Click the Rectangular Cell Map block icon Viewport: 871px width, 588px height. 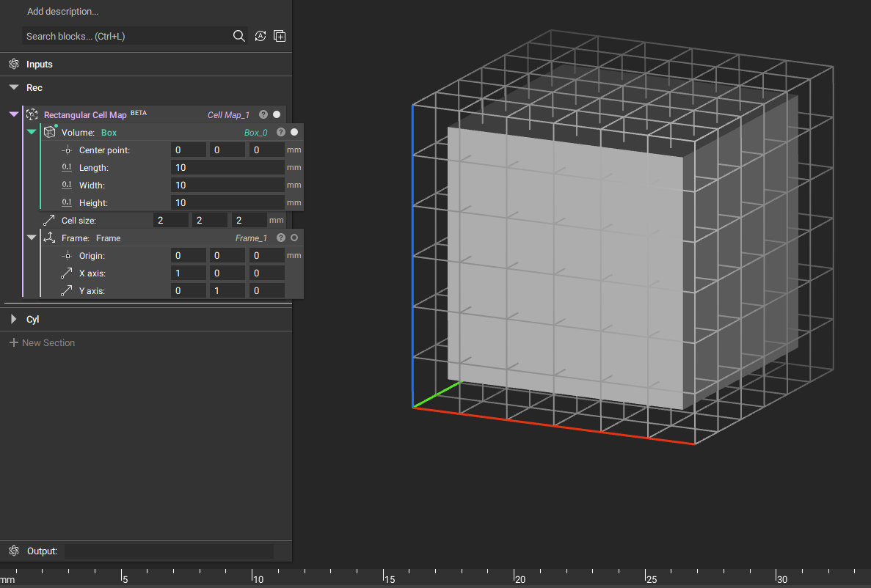click(x=32, y=114)
